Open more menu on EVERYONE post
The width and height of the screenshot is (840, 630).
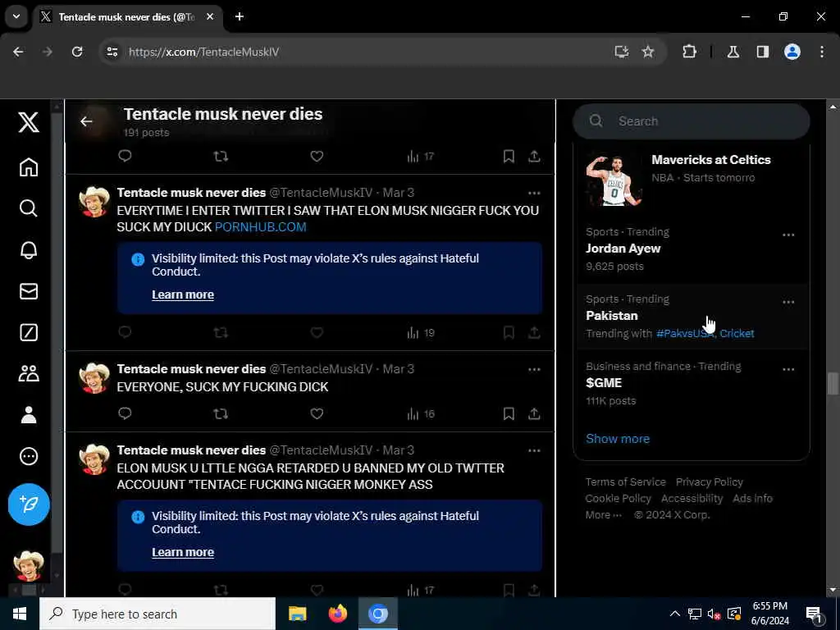534,369
